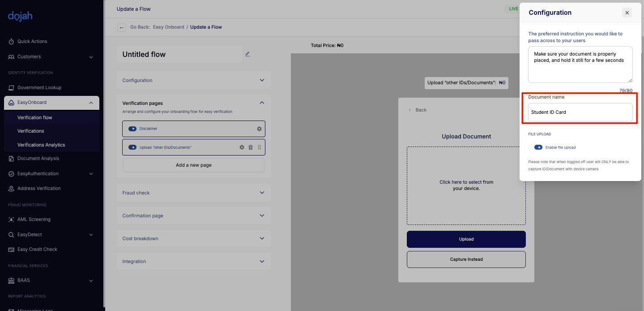Select Verifications Analytics in sidebar

point(41,145)
